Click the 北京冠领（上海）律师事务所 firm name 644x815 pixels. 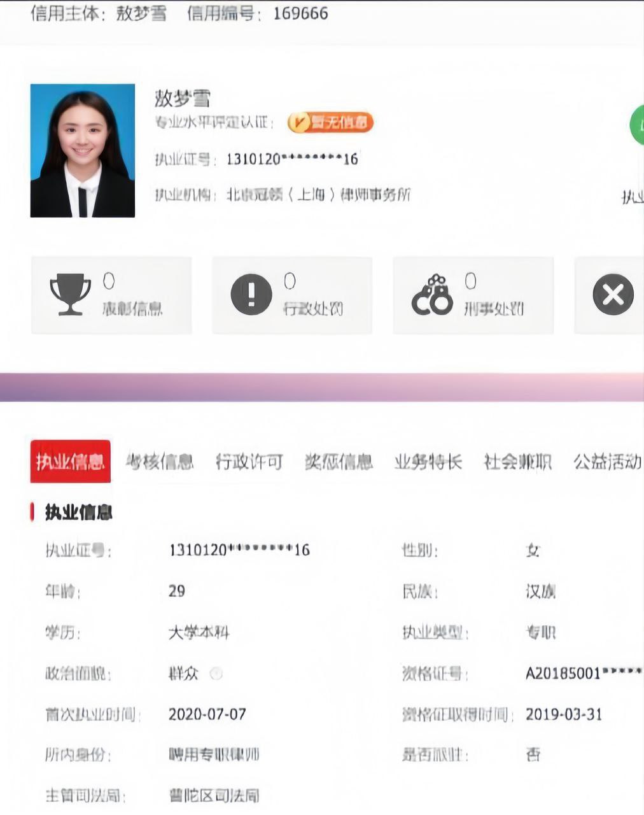click(x=318, y=195)
